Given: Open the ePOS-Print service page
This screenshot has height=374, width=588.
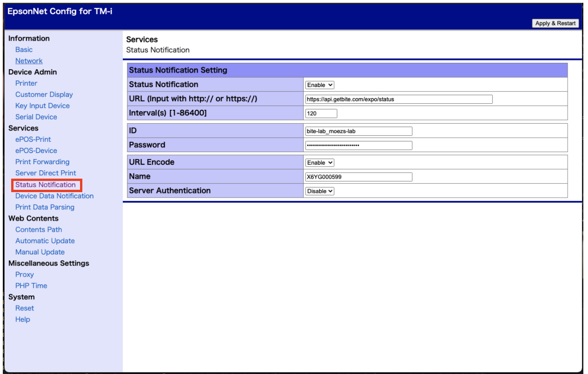Looking at the screenshot, I should (33, 139).
